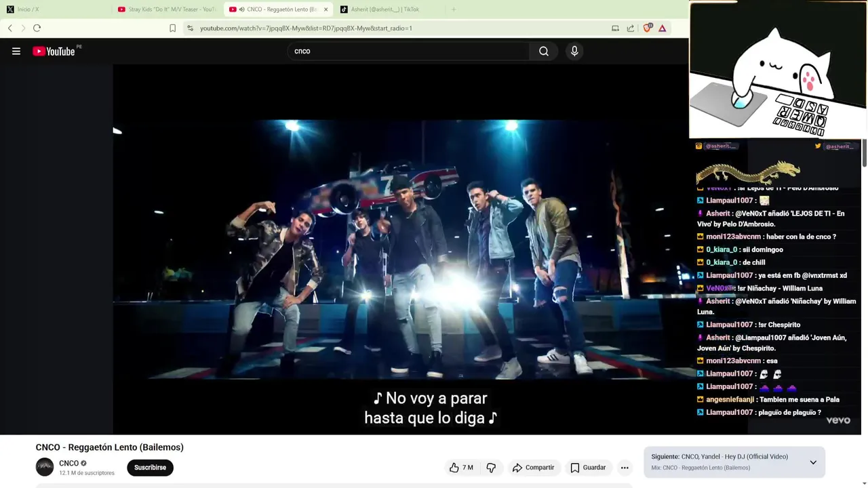Click the video title Reggaetón Lento (Bailemos)

[x=110, y=447]
